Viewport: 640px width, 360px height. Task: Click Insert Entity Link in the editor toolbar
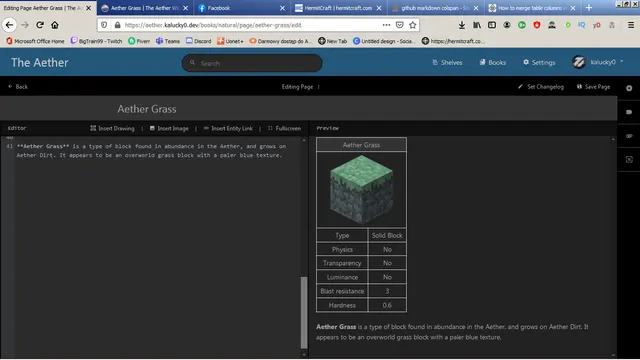[228, 128]
